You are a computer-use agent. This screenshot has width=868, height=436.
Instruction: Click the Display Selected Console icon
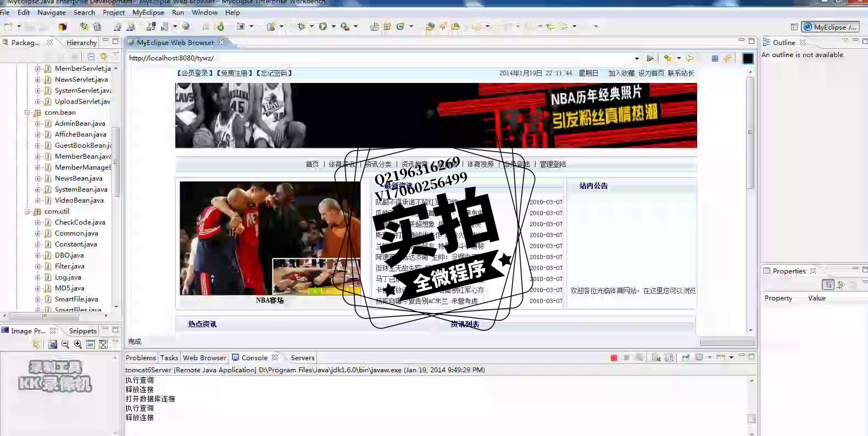pyautogui.click(x=699, y=357)
